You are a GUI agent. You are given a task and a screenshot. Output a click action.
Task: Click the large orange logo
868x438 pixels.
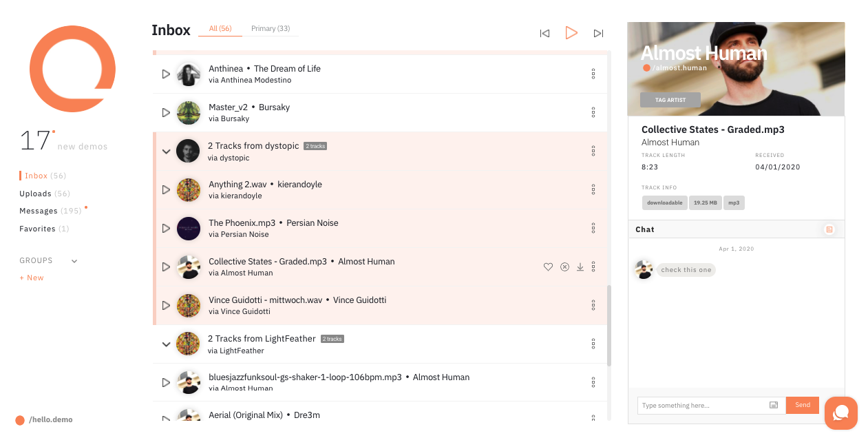coord(72,69)
